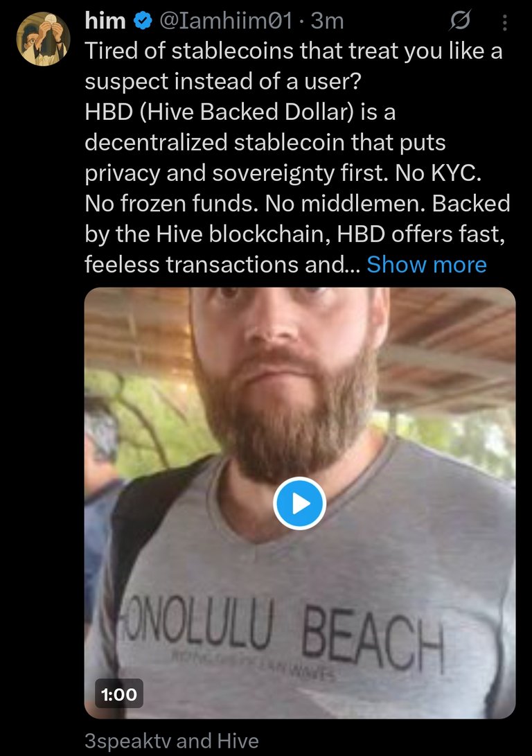Click the blue verified badge

(x=143, y=21)
